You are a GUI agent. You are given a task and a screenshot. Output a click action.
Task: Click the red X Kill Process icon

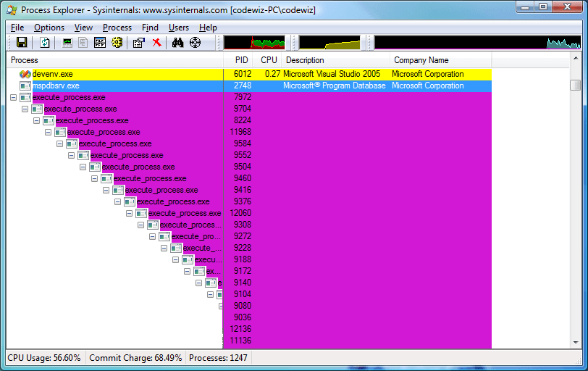(x=156, y=43)
